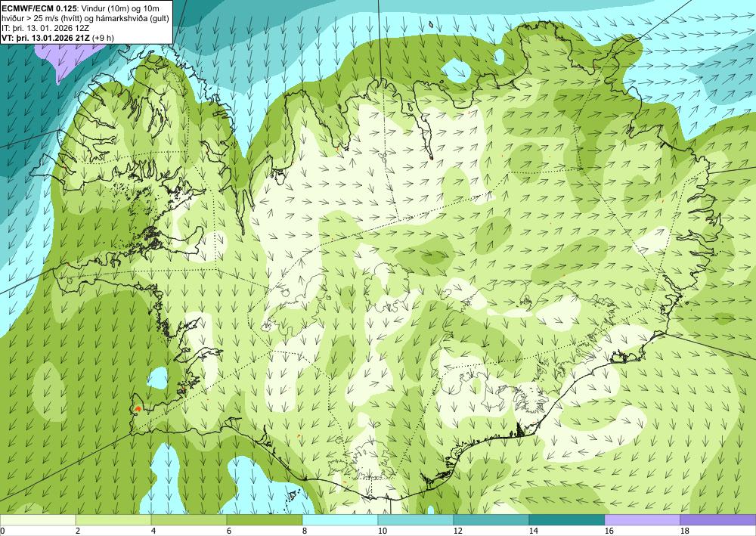Viewport: 756px width, 536px height.
Task: Click the pale cyan 8–10 legend swatch
Action: click(340, 520)
